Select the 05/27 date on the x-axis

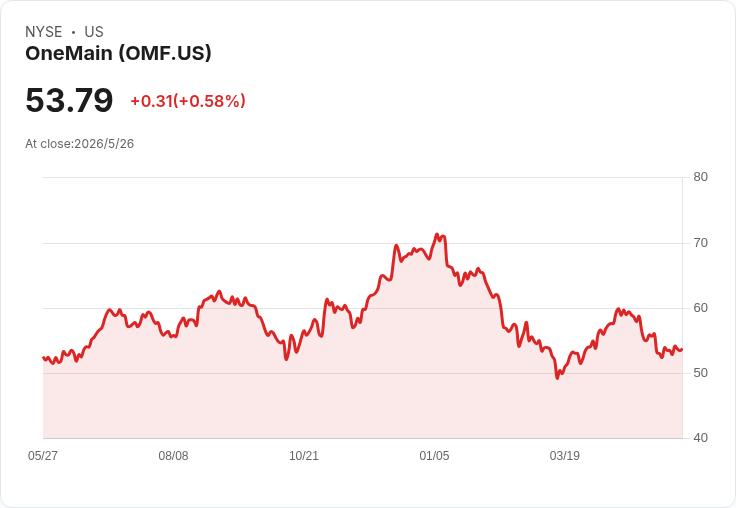43,455
